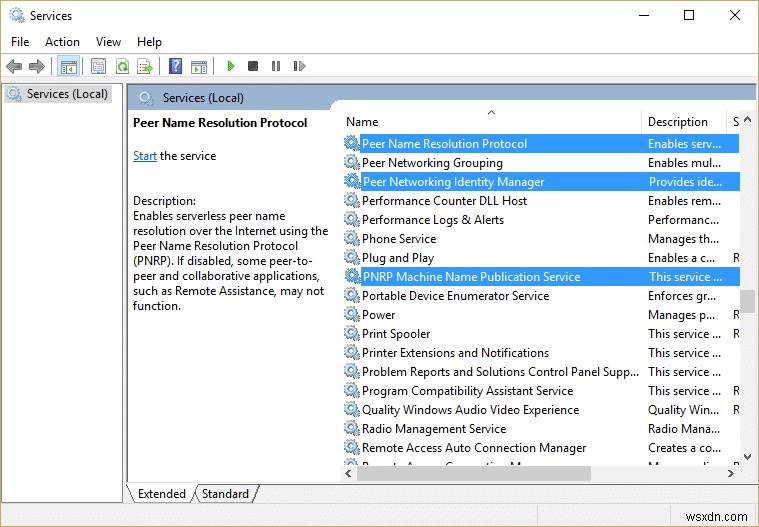Click the Start the service link
Screen dimensions: 759x527
(x=145, y=156)
